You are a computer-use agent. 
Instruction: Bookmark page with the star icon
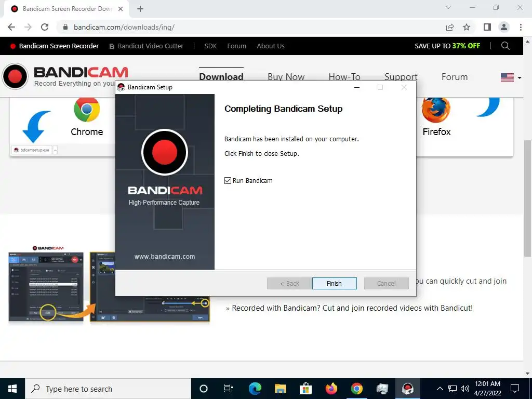pos(467,27)
